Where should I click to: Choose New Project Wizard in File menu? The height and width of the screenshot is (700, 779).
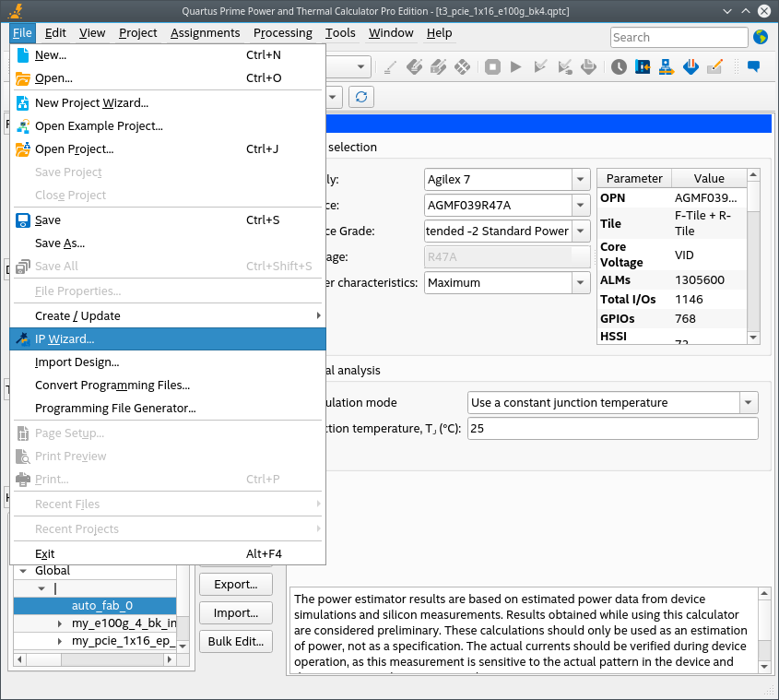click(x=91, y=103)
